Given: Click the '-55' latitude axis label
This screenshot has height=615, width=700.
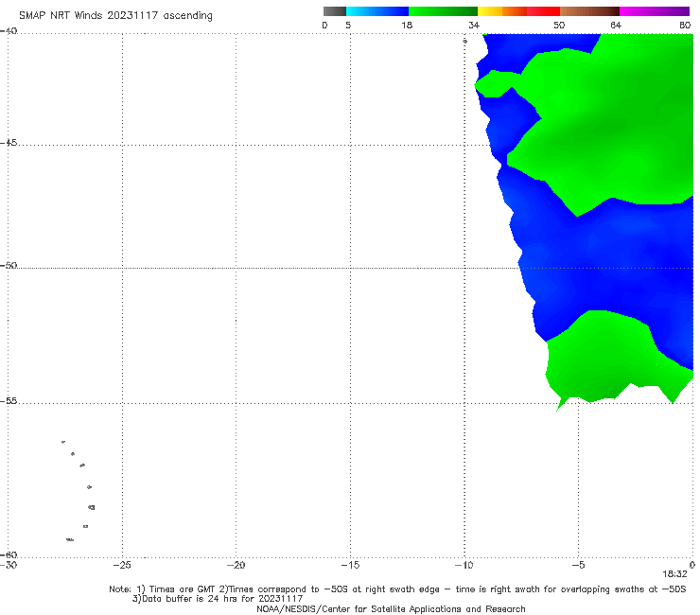Looking at the screenshot, I should click(x=9, y=401).
